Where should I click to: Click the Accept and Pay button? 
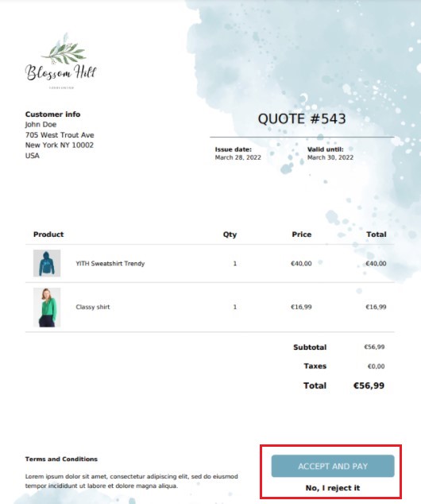333,466
